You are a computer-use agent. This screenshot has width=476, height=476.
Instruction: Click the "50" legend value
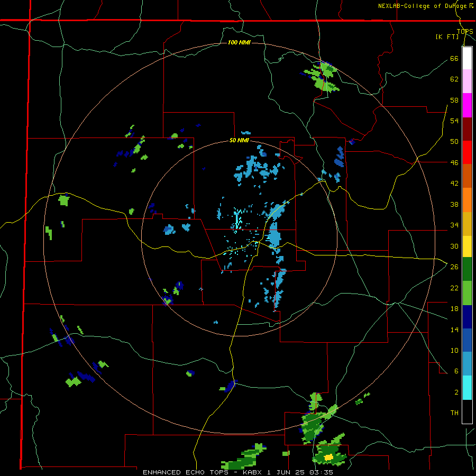[x=454, y=142]
